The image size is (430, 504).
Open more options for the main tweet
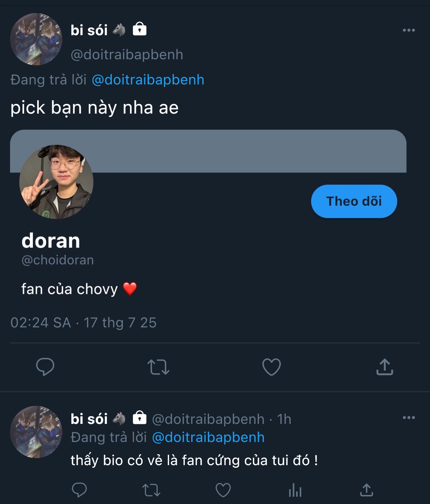tap(409, 30)
